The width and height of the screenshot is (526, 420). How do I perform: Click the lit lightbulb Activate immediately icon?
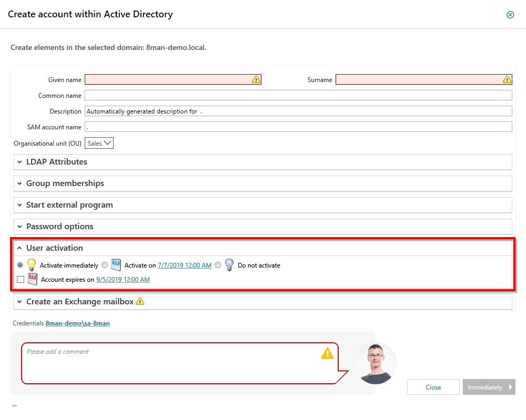point(32,265)
